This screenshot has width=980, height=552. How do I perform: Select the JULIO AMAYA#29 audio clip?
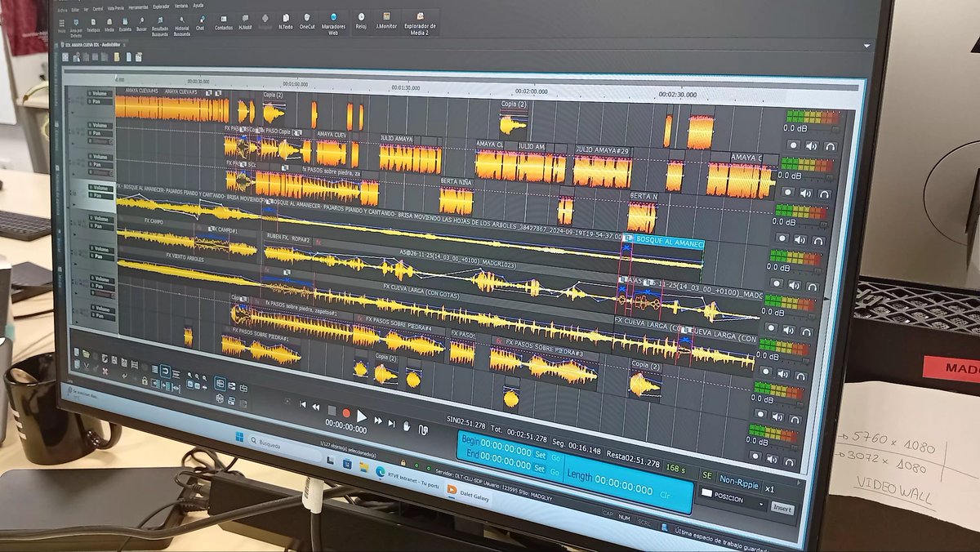[603, 167]
